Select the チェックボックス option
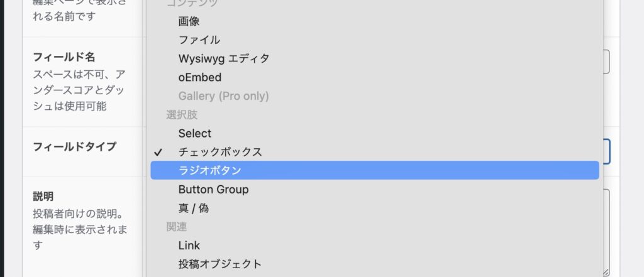 [220, 152]
